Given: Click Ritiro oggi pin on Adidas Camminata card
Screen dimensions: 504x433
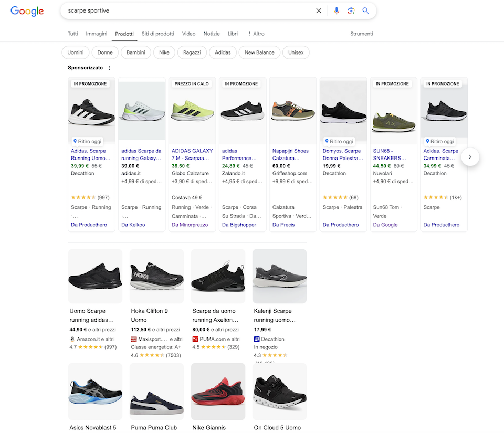Looking at the screenshot, I should (427, 141).
